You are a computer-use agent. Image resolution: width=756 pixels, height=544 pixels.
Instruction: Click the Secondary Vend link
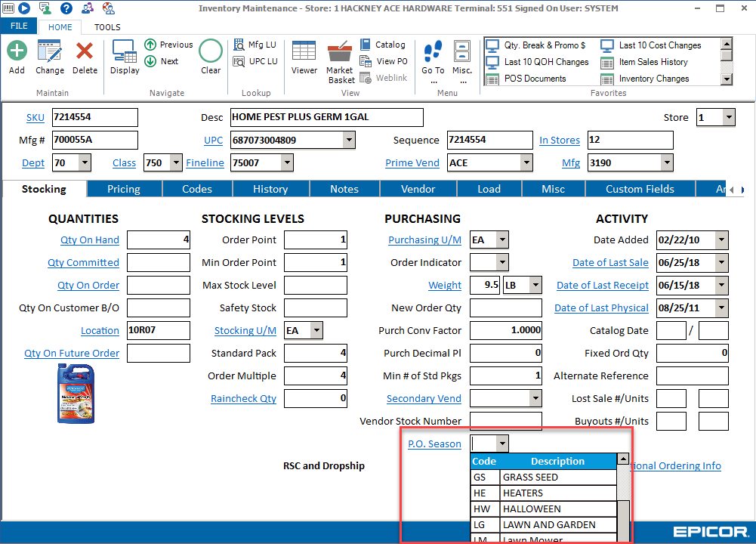(424, 398)
